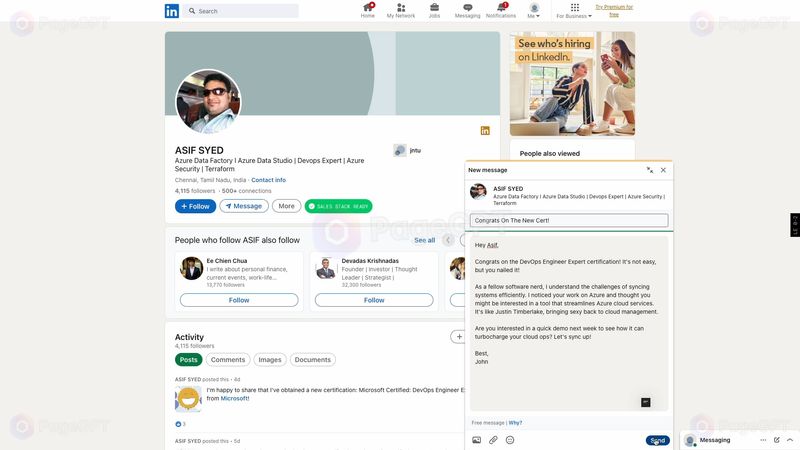Open the More actions button
Image resolution: width=800 pixels, height=450 pixels.
(286, 206)
